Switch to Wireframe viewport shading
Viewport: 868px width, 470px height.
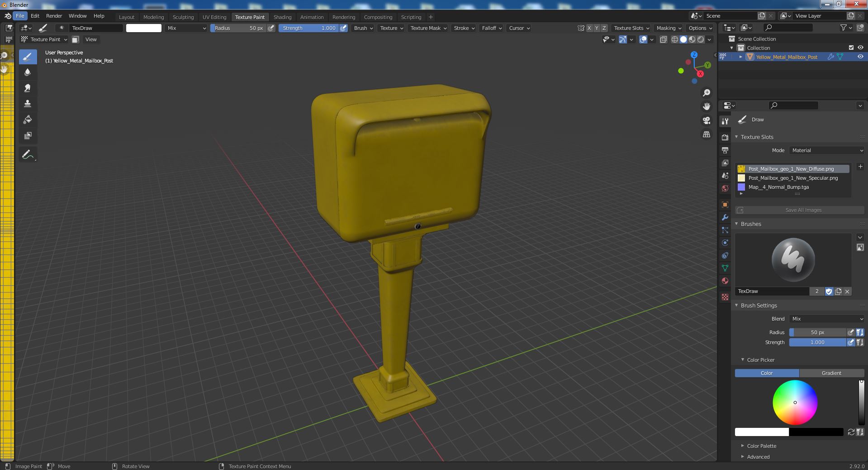[x=675, y=39]
